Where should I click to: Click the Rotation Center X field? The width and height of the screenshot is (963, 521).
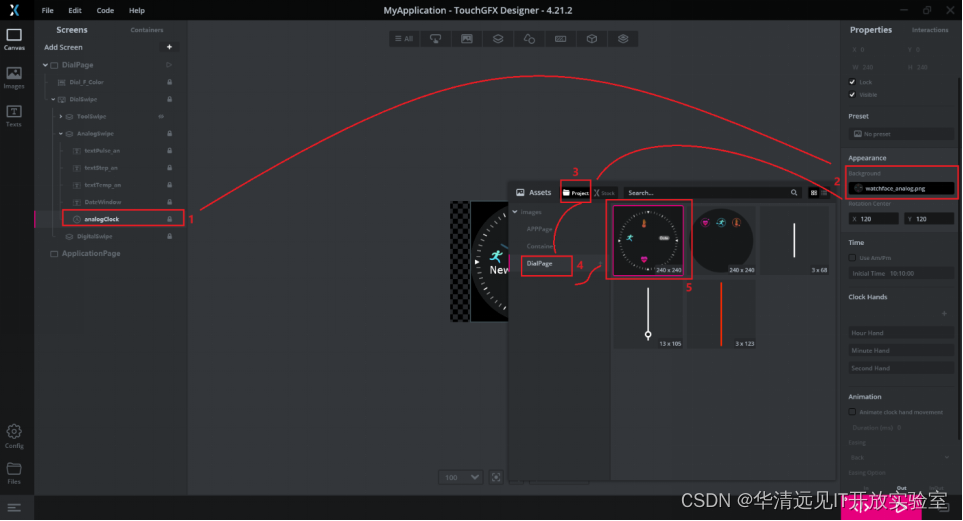tap(874, 219)
